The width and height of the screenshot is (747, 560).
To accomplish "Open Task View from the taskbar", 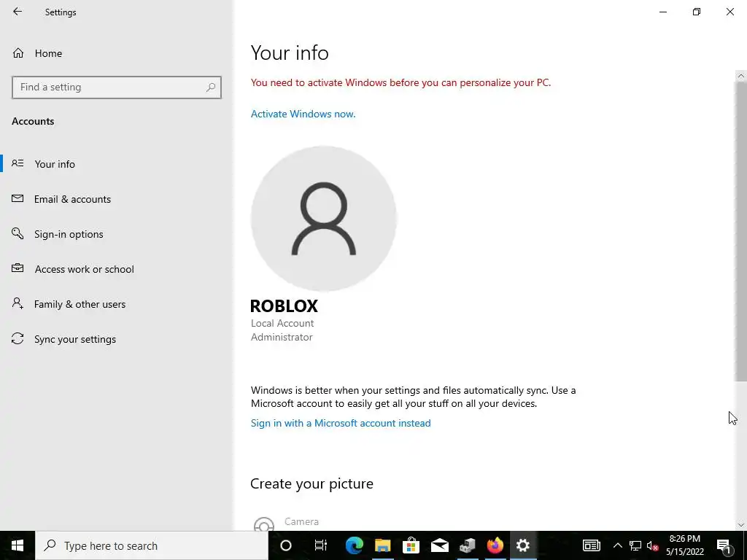I will coord(321,545).
